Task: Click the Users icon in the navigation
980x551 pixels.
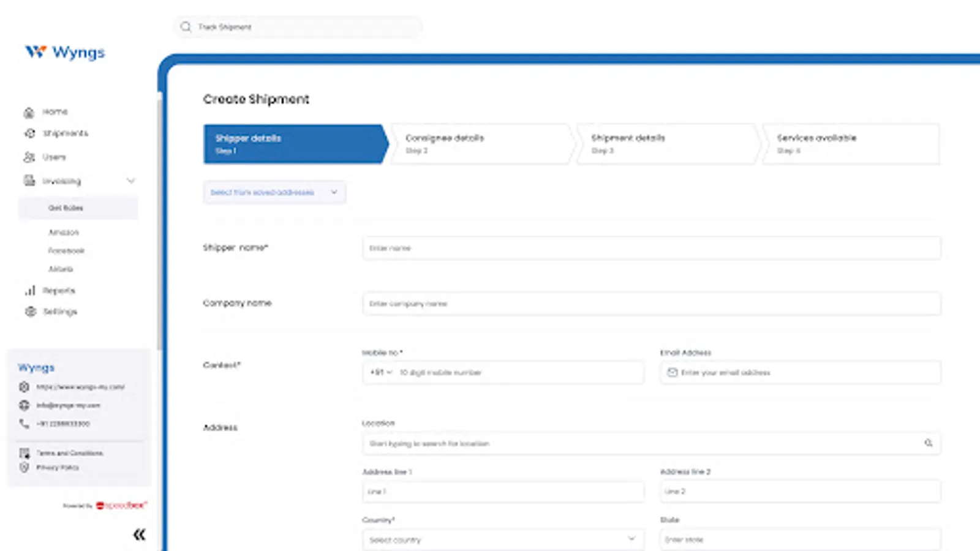Action: [x=29, y=157]
